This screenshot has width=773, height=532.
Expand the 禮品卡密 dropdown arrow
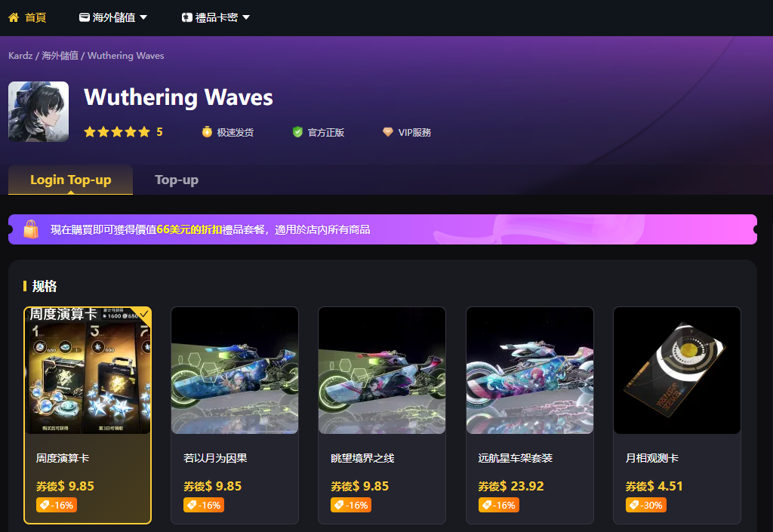click(x=246, y=17)
